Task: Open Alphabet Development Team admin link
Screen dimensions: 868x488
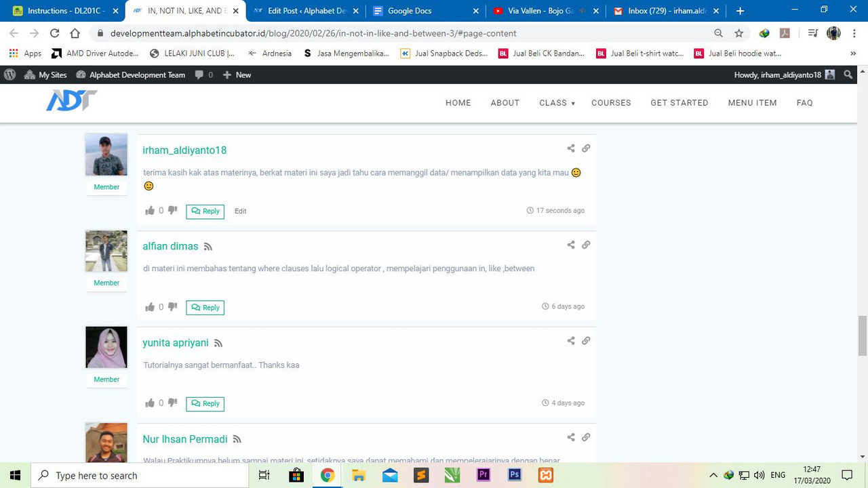Action: point(131,75)
